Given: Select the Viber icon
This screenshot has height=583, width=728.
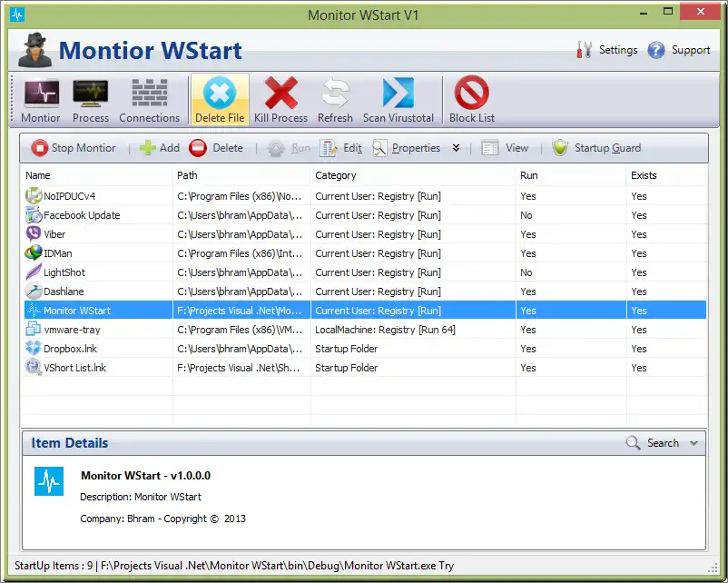Looking at the screenshot, I should point(34,234).
